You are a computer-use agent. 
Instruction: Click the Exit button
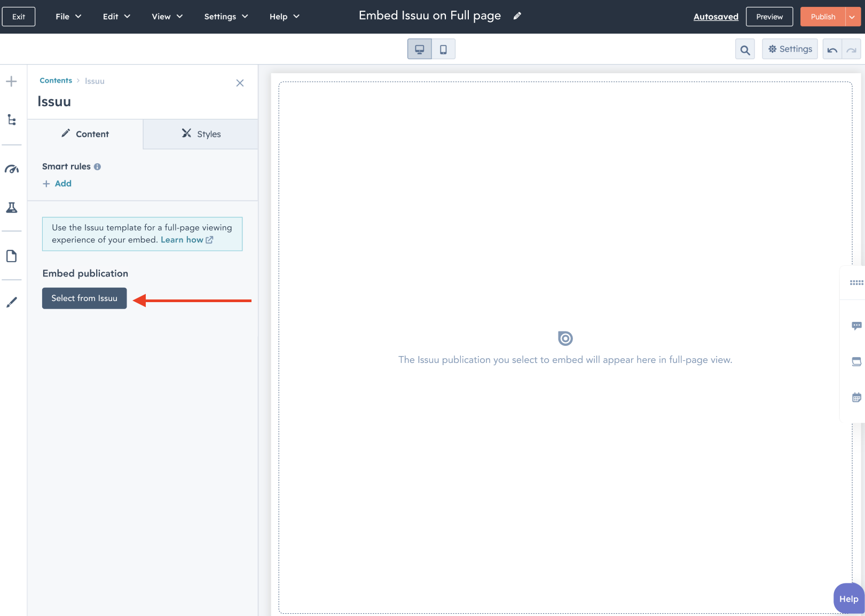19,17
